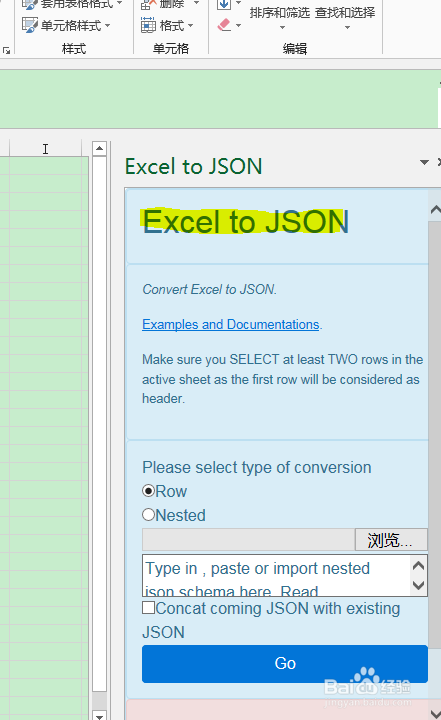Click the Cell Styles (单元格样式) icon
This screenshot has height=720, width=441.
coord(30,25)
